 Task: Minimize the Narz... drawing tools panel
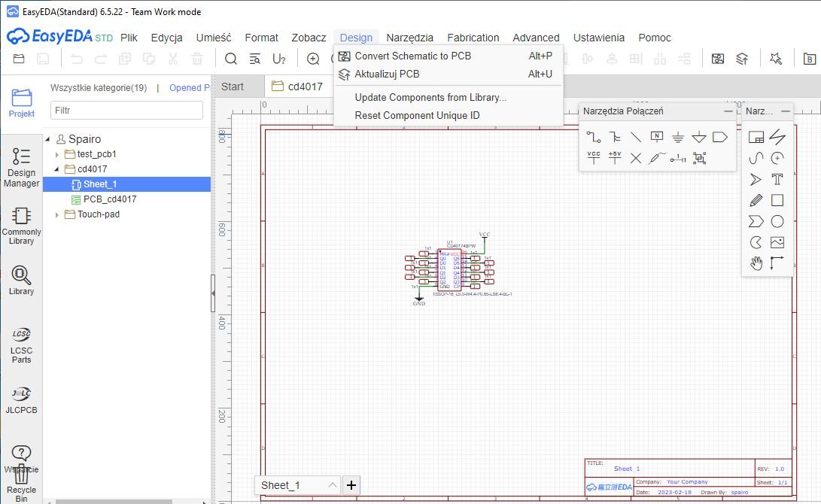click(x=786, y=111)
